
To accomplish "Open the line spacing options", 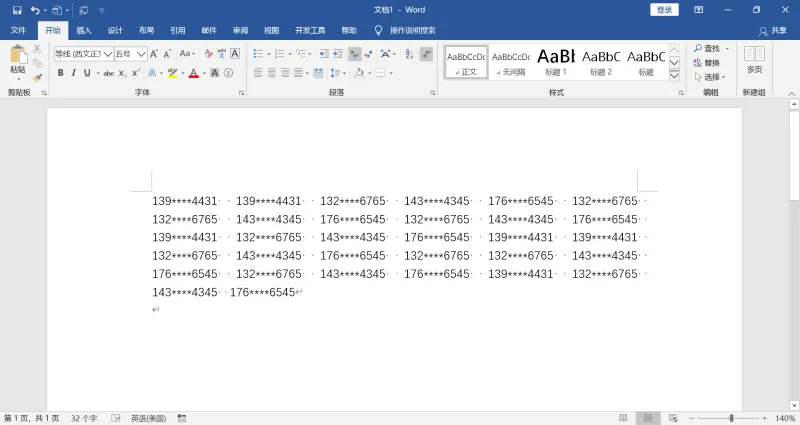I will 335,73.
